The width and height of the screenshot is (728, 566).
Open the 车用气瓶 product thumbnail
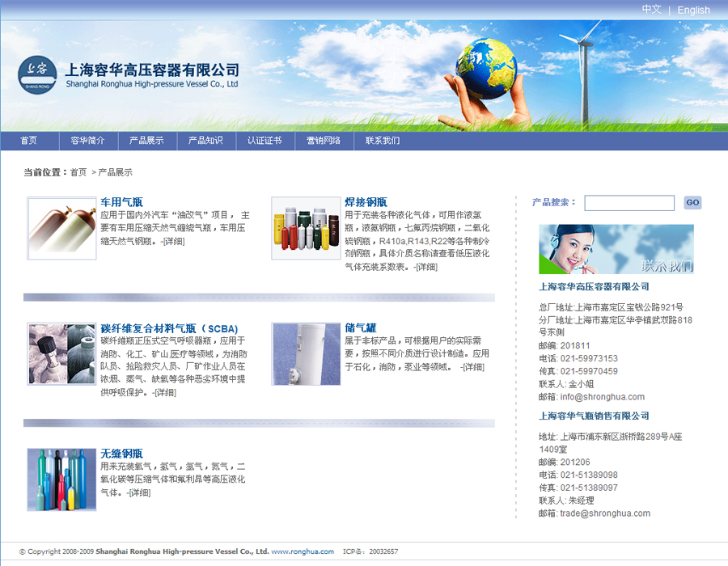coord(61,228)
